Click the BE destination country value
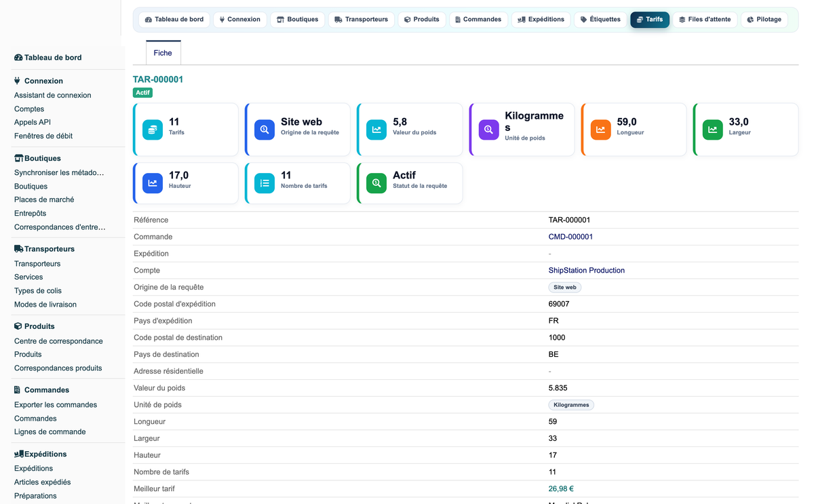Viewport: 814px width, 504px height. pyautogui.click(x=554, y=355)
